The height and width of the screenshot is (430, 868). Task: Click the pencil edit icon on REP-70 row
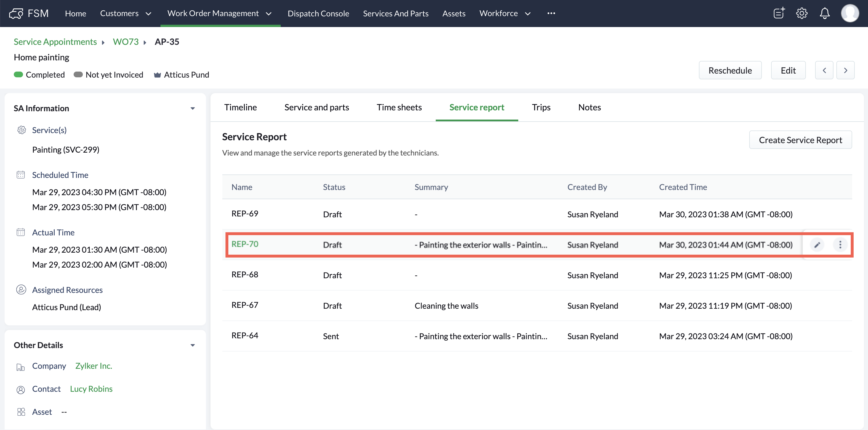tap(817, 245)
